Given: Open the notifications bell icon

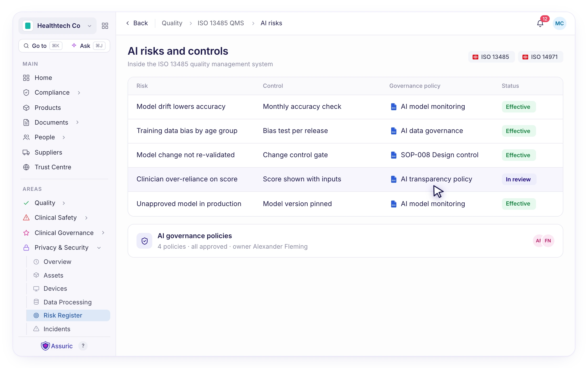Looking at the screenshot, I should (x=540, y=24).
